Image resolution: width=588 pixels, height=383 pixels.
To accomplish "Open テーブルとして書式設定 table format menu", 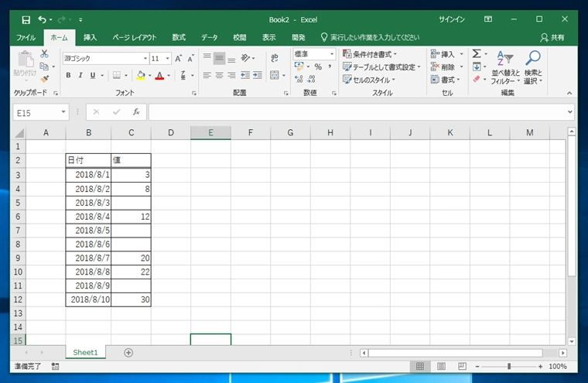I will [381, 67].
